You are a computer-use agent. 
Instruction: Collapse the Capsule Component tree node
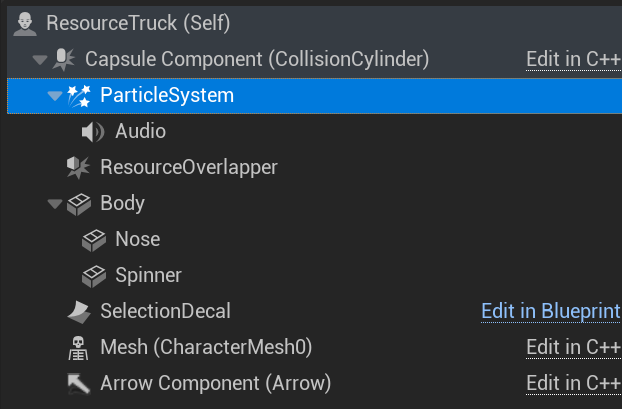pos(40,60)
